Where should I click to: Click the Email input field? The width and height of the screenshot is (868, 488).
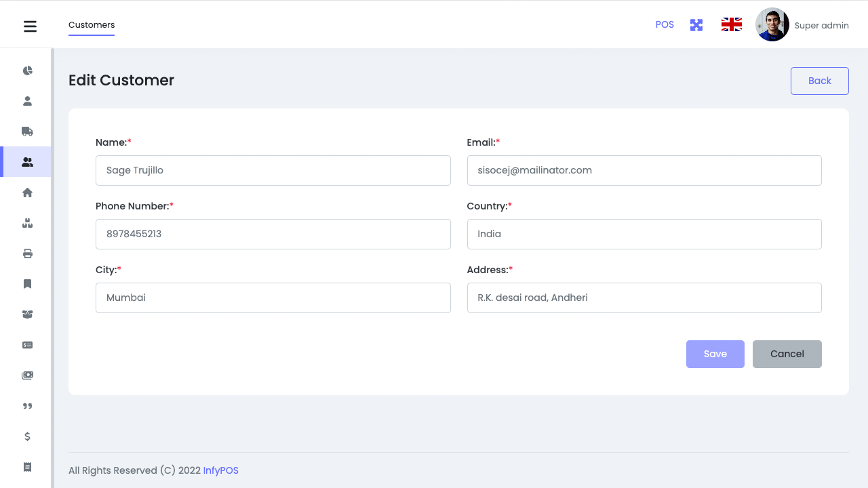[644, 170]
